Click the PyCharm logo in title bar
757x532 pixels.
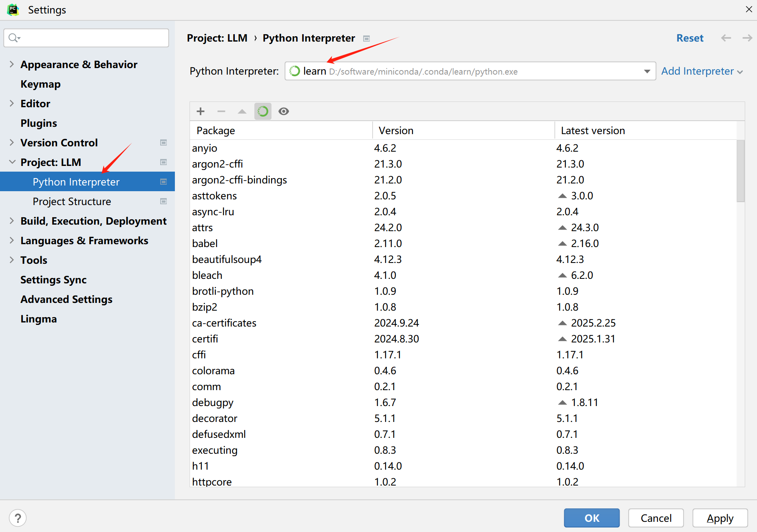(13, 10)
